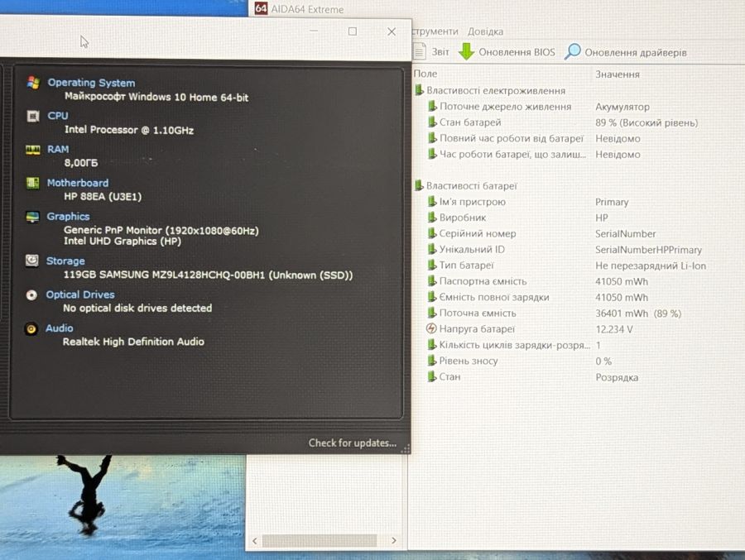
Task: Maximize the front system info window
Action: [x=353, y=31]
